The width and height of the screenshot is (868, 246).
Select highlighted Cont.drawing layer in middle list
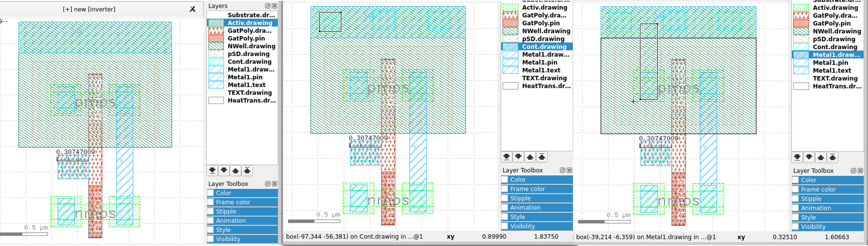(x=544, y=47)
